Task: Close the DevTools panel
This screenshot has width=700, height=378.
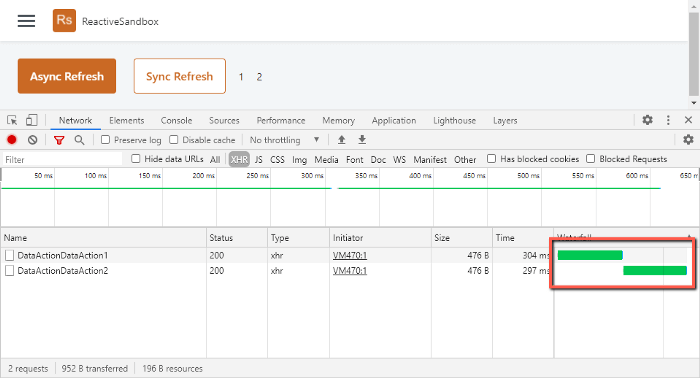Action: click(688, 120)
